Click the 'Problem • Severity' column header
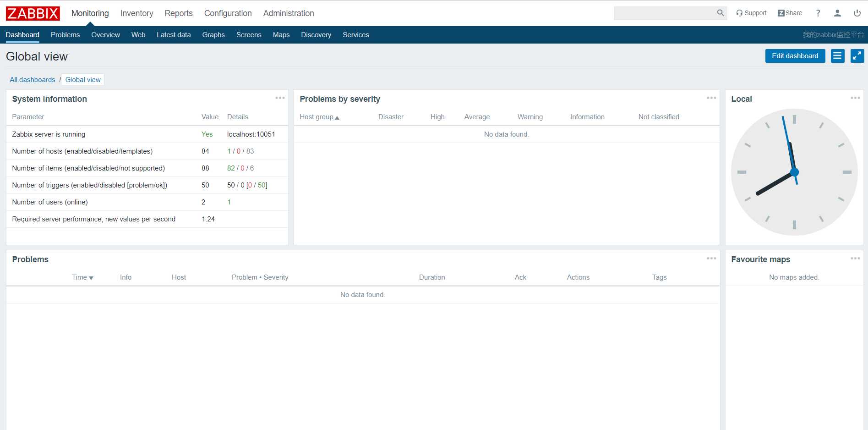Screen dimensions: 868x430 pos(260,277)
